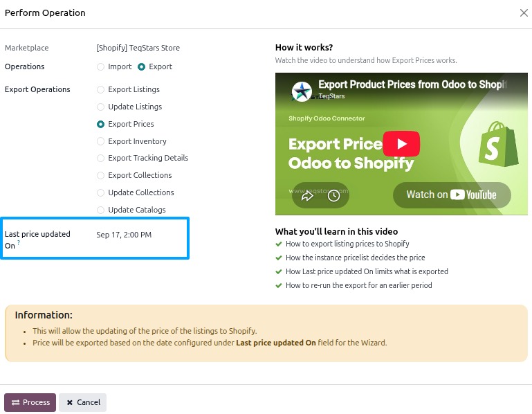Image resolution: width=532 pixels, height=414 pixels.
Task: Click 'How to re-run the export' line
Action: [x=358, y=285]
